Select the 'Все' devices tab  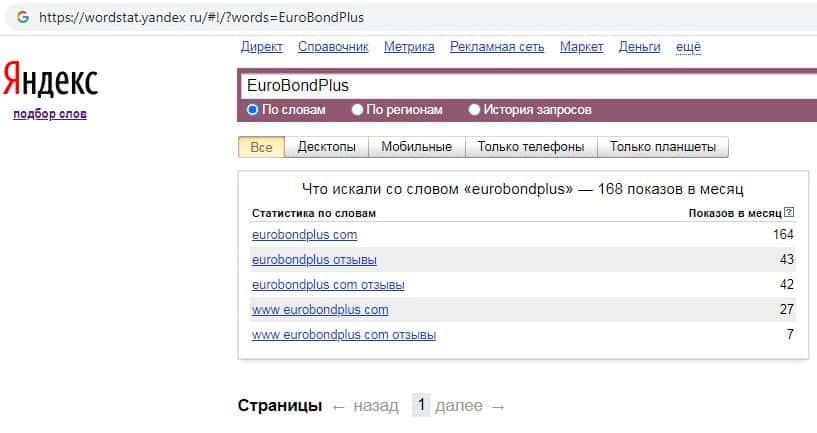point(261,147)
